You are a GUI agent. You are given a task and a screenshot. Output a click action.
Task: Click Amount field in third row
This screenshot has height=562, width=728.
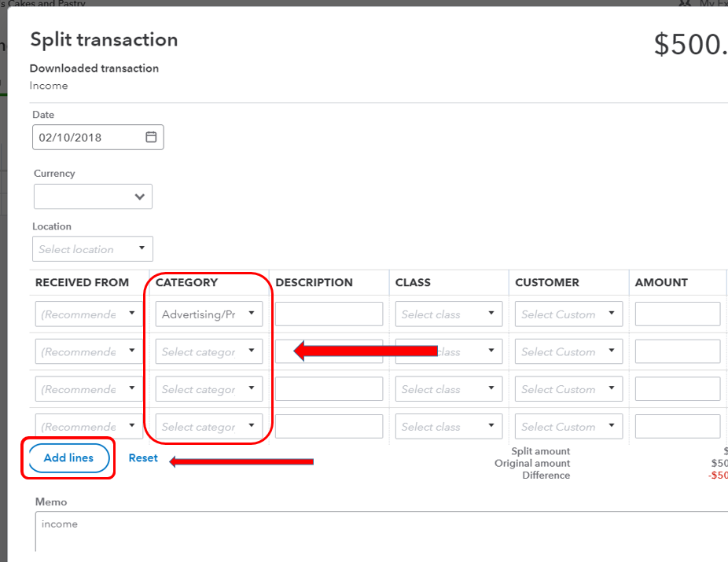click(x=678, y=389)
